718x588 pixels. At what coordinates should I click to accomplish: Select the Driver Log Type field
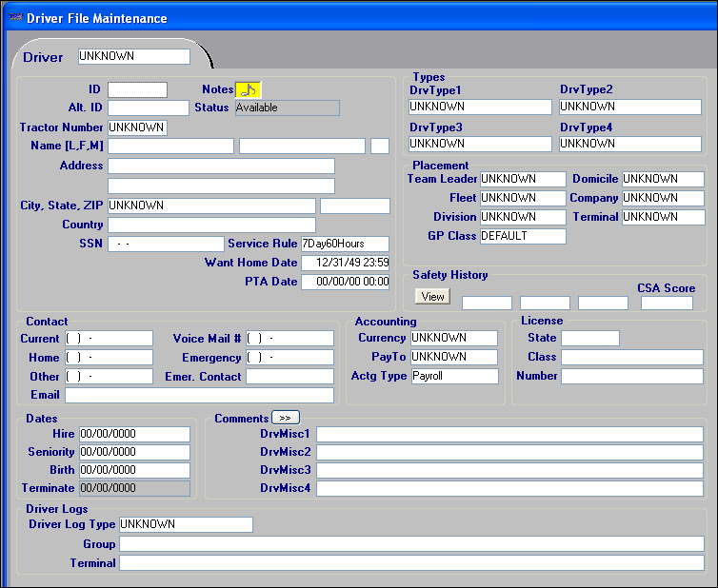coord(186,524)
